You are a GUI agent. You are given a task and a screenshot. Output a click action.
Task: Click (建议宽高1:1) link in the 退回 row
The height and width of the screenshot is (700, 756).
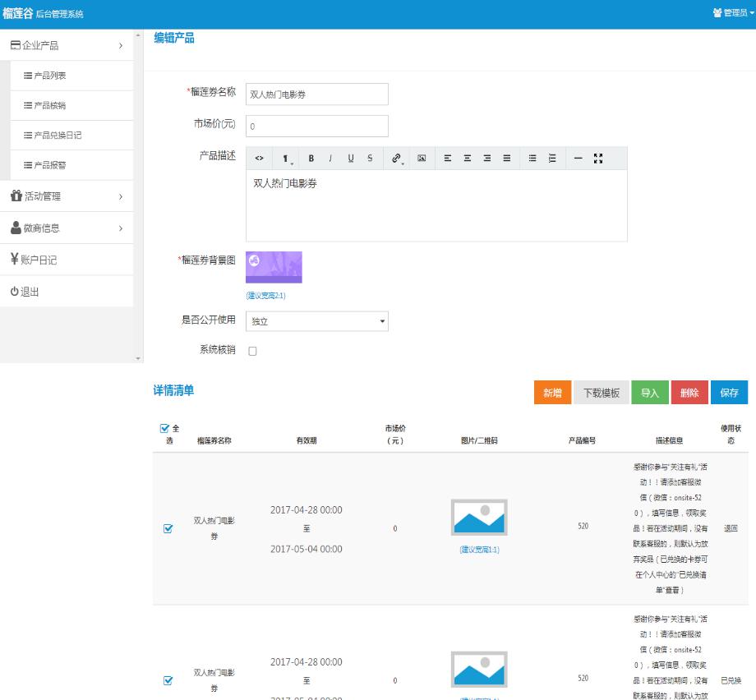coord(479,550)
